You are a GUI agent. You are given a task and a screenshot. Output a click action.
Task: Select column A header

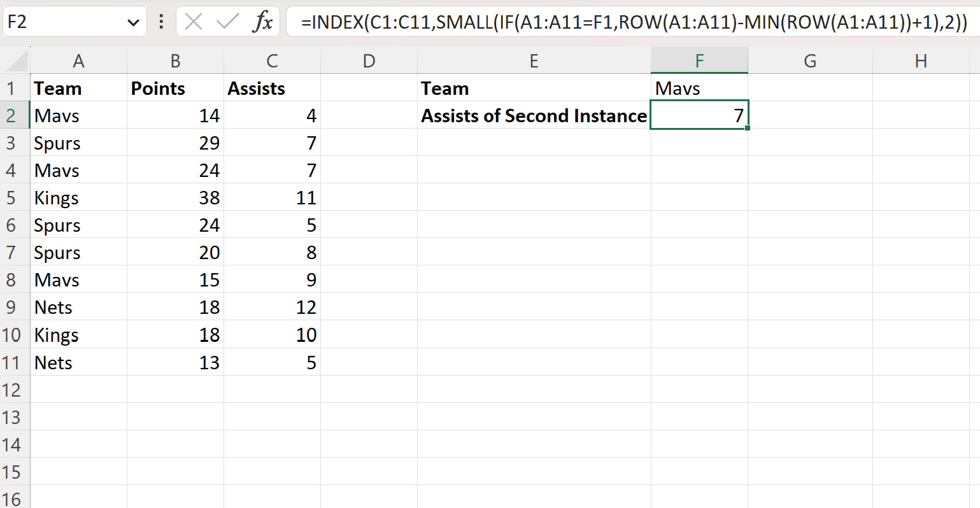tap(78, 61)
